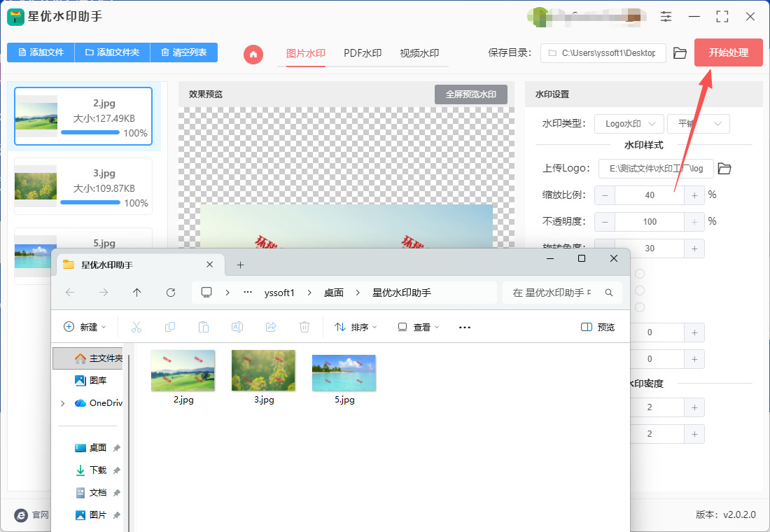This screenshot has height=532, width=770.
Task: Select the 5.jpg thumbnail in Explorer
Action: pos(344,372)
